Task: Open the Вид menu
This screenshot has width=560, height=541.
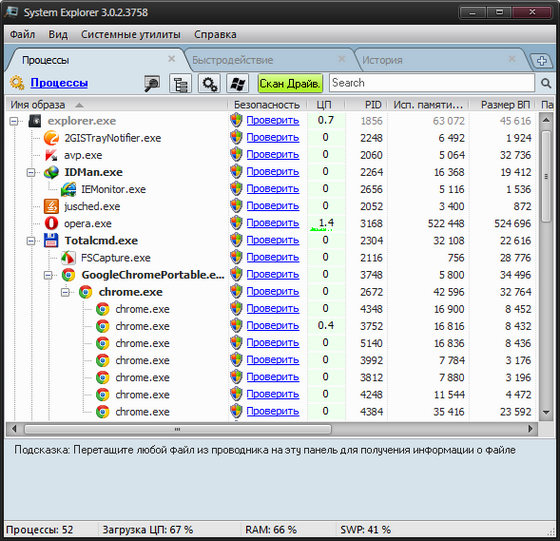Action: 58,34
